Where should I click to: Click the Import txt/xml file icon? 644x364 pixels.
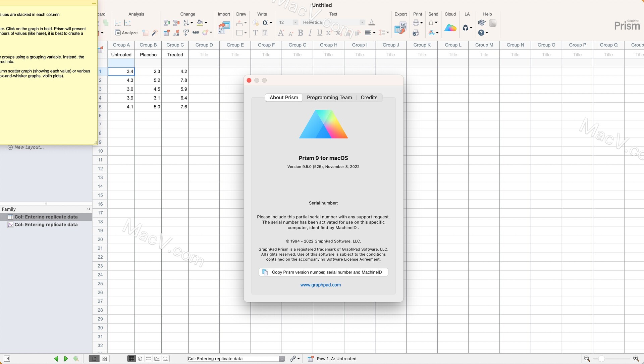pos(224,27)
